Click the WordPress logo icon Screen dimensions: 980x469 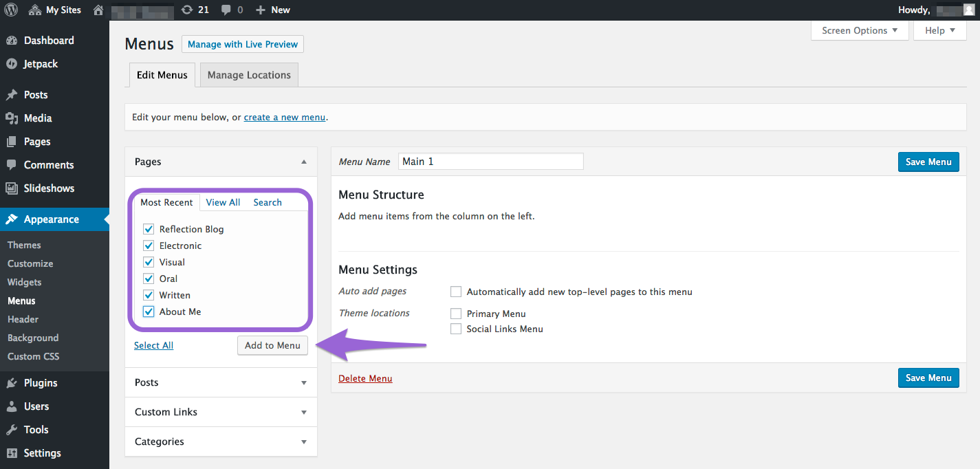(11, 10)
